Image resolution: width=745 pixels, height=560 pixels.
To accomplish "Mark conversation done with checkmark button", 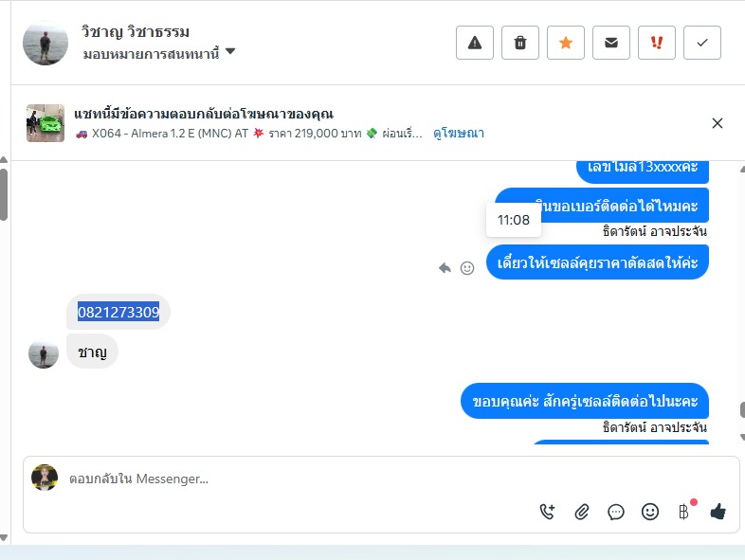I will pos(702,43).
